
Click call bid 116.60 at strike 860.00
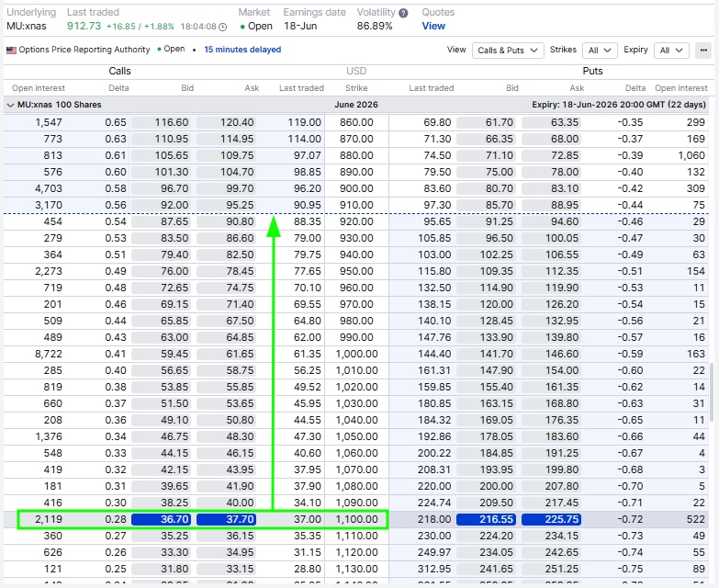tap(162, 122)
